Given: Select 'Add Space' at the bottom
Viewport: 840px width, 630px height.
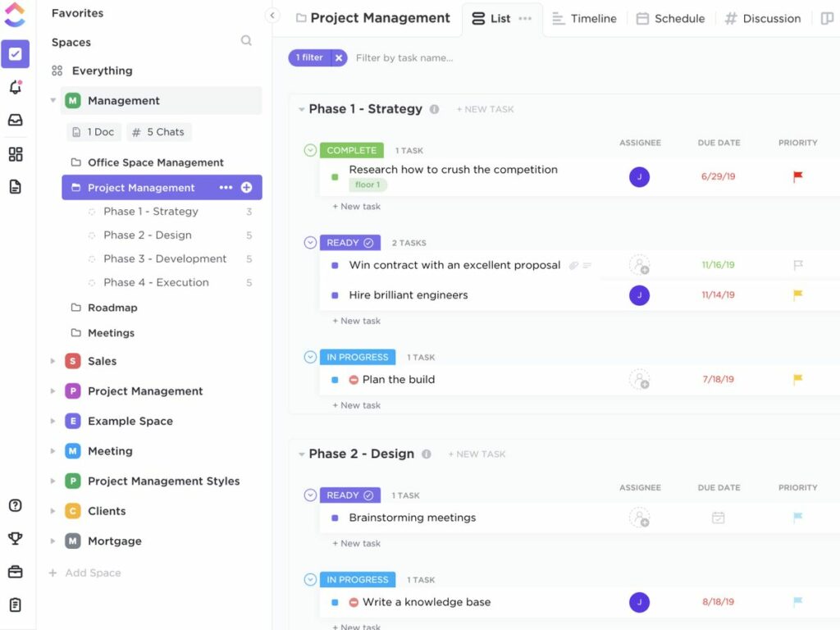Looking at the screenshot, I should tap(84, 573).
